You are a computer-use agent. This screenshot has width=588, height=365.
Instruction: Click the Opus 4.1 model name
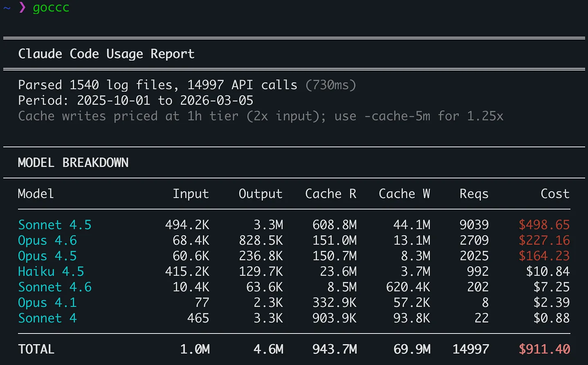[47, 302]
